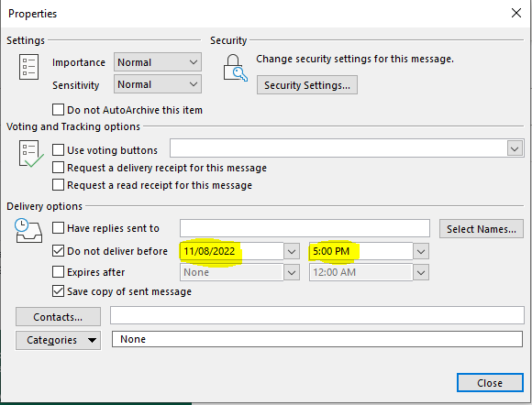Click the voting checklist icon with green checkmark
This screenshot has width=532, height=405.
[31, 154]
